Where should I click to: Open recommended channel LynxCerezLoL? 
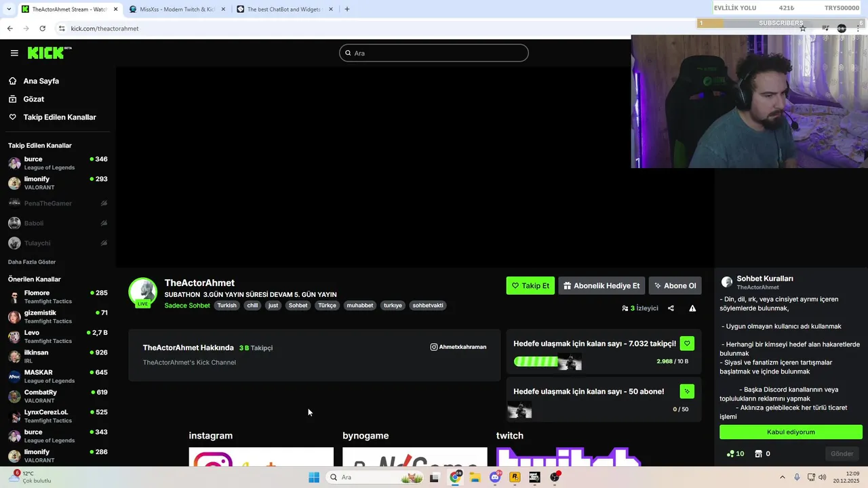(58, 416)
